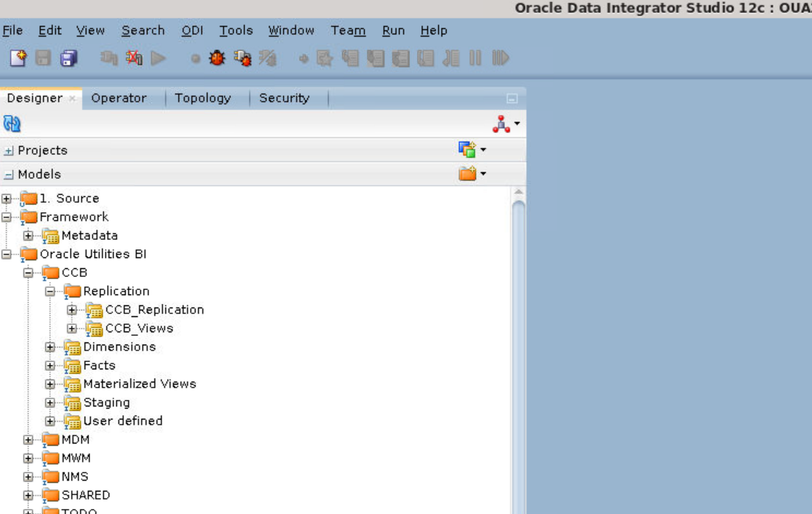This screenshot has height=514, width=812.
Task: Click the small right-arrow current cursor icon
Action: tap(304, 58)
